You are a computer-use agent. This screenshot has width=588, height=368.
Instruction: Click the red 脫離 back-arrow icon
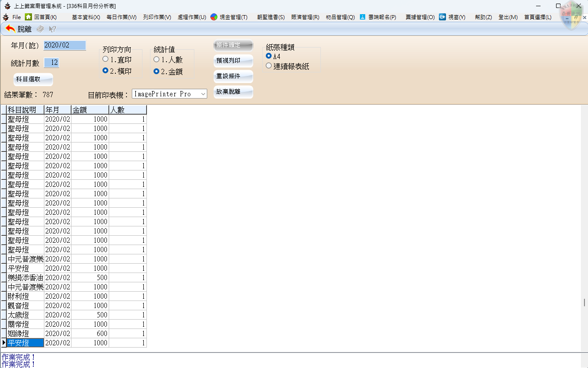coord(9,28)
